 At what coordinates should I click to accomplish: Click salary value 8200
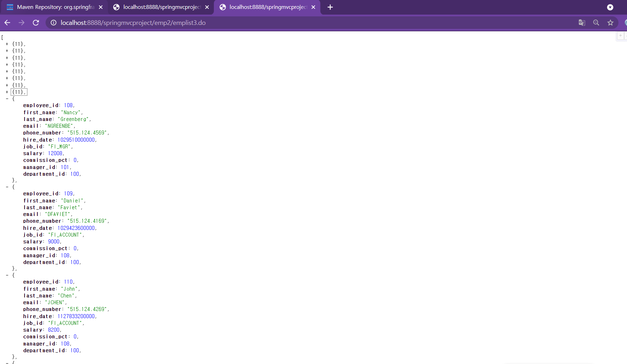[54, 330]
